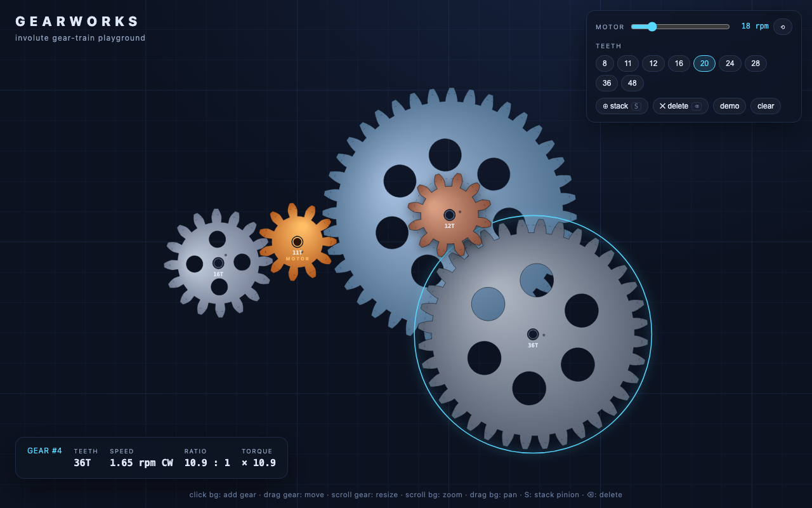Click the "× 10.9" torque value
The width and height of the screenshot is (812, 508).
tap(259, 463)
